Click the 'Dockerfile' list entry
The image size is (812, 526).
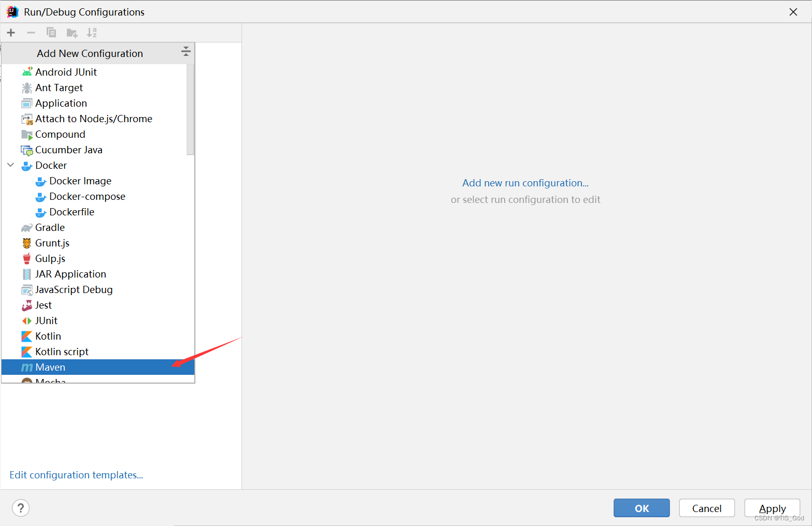(x=98, y=212)
